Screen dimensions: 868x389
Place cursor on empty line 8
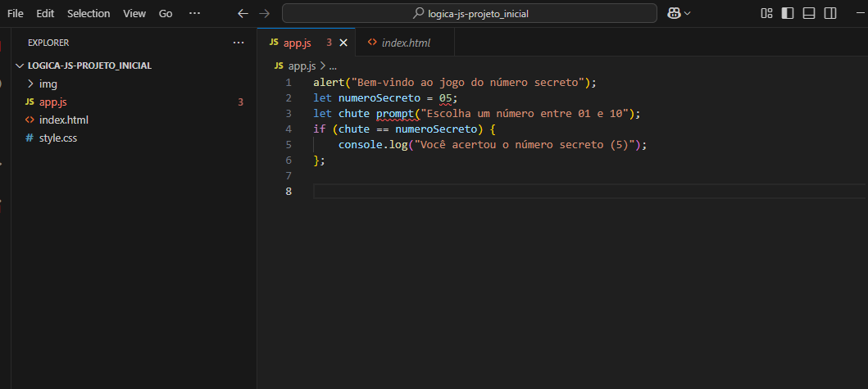[x=589, y=191]
